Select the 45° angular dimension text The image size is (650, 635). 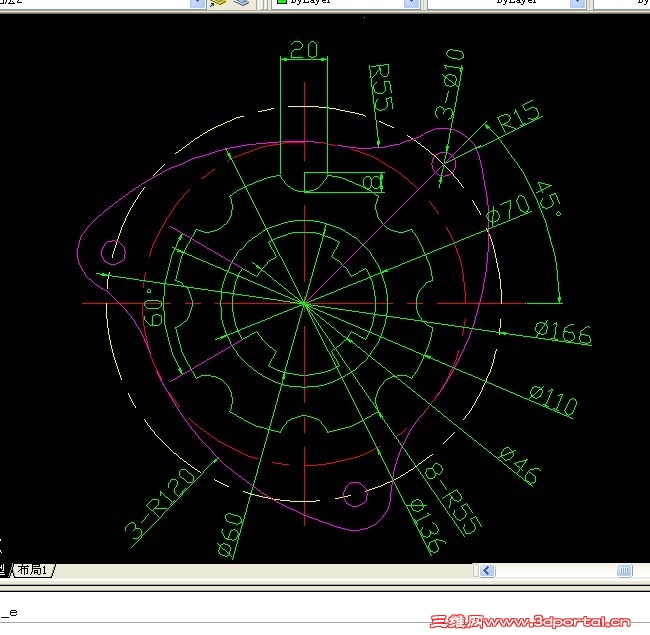click(x=549, y=199)
